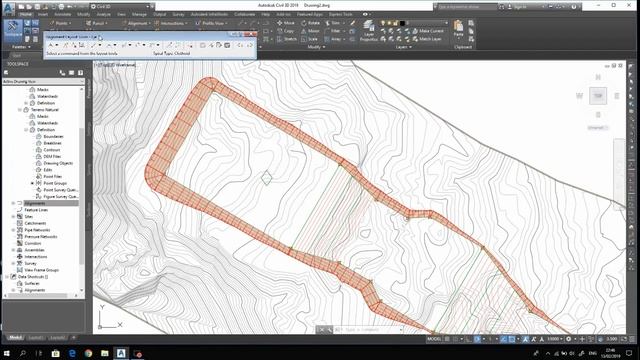Open the Express Tools ribbon tab

340,14
